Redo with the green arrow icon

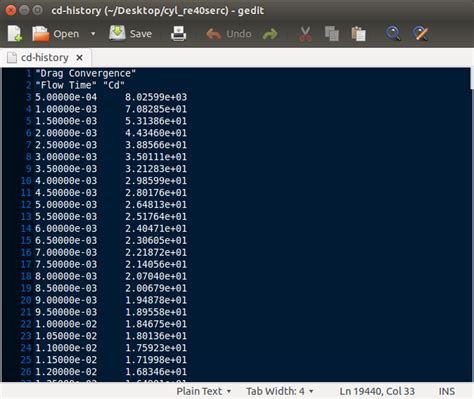(270, 34)
